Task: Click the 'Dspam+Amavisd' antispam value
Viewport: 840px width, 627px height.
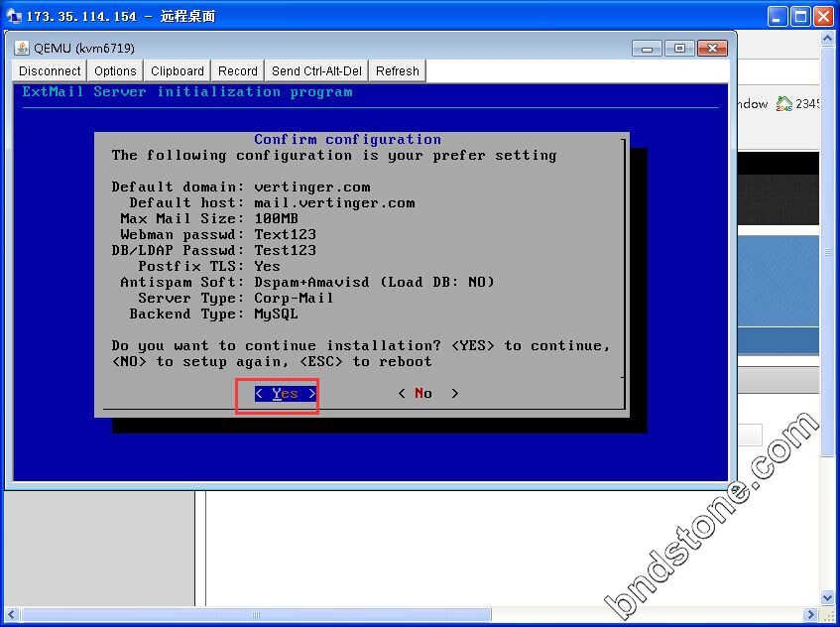Action: [311, 282]
